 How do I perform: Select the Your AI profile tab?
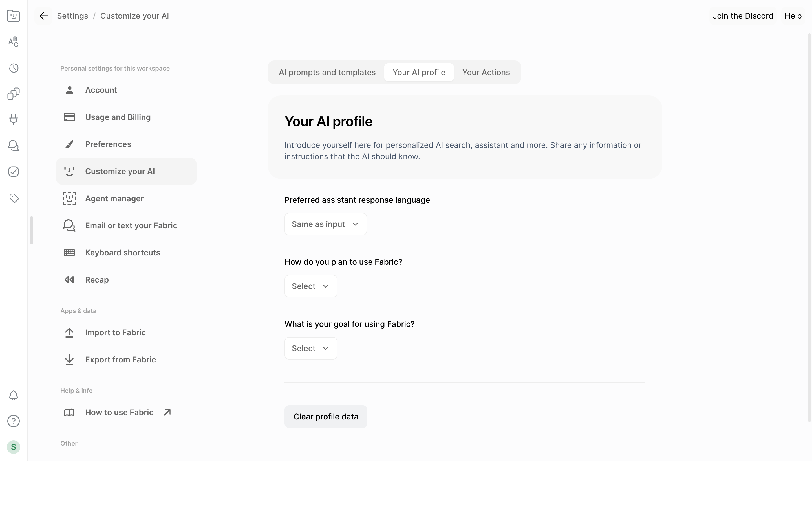coord(419,72)
